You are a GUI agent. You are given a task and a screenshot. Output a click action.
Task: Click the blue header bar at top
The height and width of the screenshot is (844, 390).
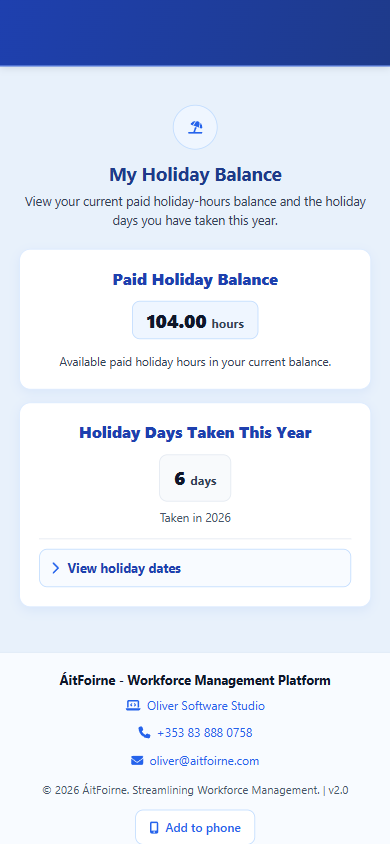coord(195,32)
